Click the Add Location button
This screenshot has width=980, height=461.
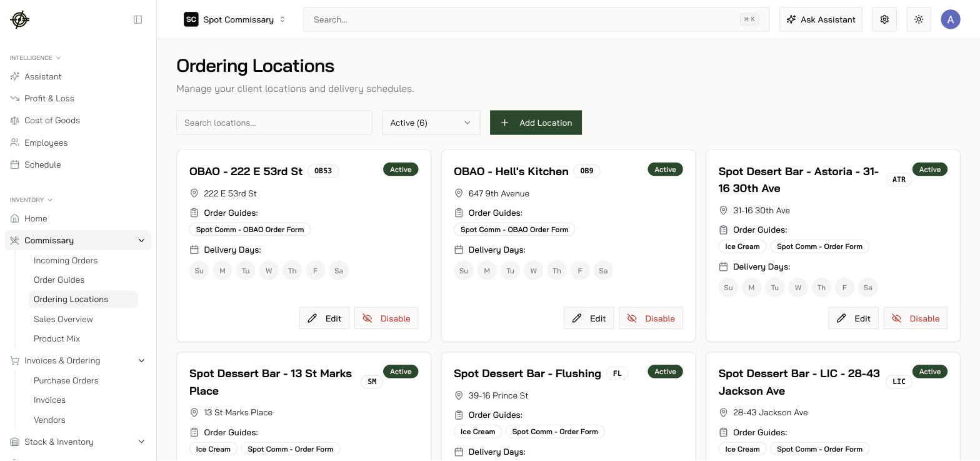pos(536,123)
